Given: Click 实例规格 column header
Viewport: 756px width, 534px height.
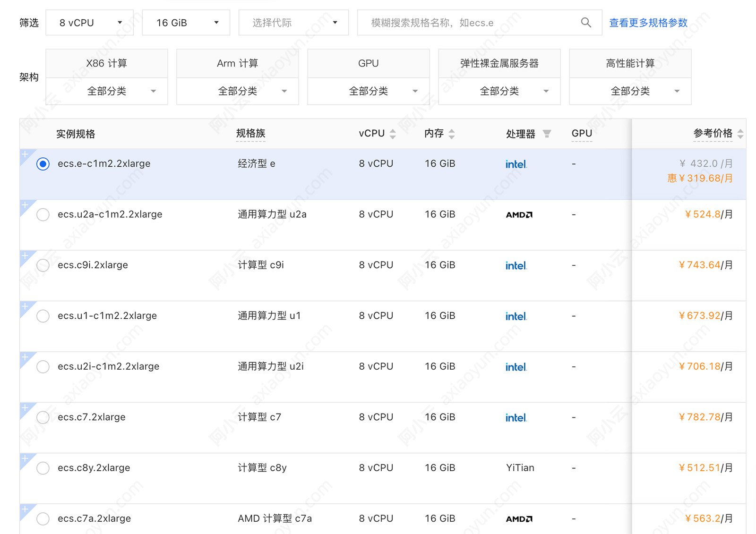Looking at the screenshot, I should pyautogui.click(x=76, y=134).
